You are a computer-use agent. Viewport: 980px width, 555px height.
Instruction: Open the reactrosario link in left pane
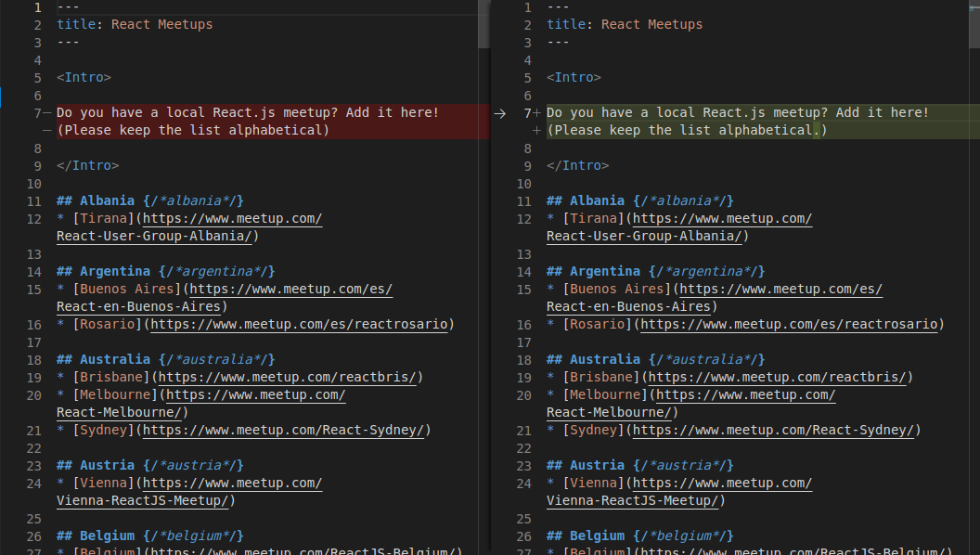tap(300, 325)
